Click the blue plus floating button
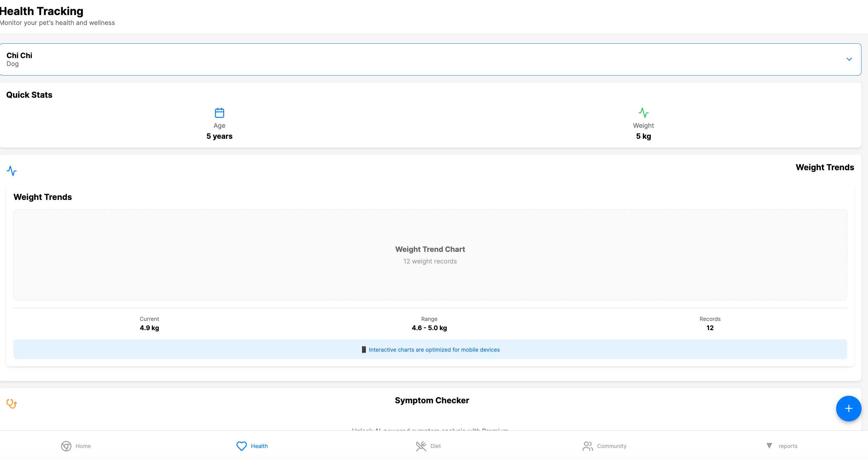The height and width of the screenshot is (460, 868). tap(849, 408)
